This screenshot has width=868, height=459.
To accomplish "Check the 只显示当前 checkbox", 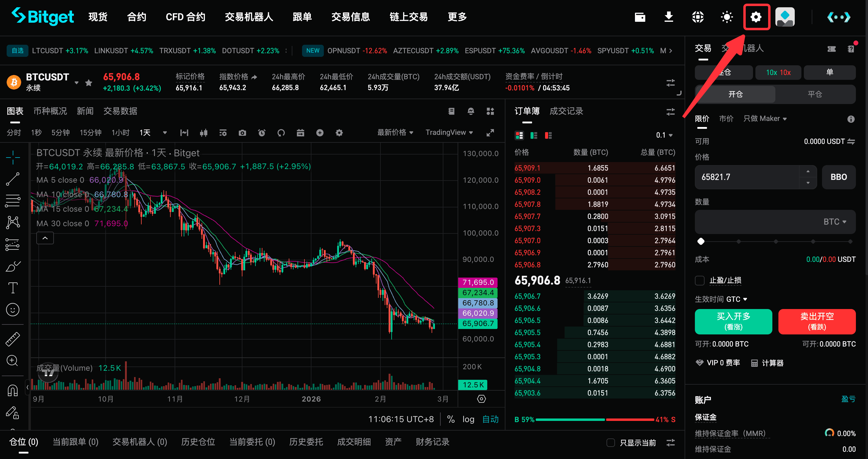I will [611, 443].
